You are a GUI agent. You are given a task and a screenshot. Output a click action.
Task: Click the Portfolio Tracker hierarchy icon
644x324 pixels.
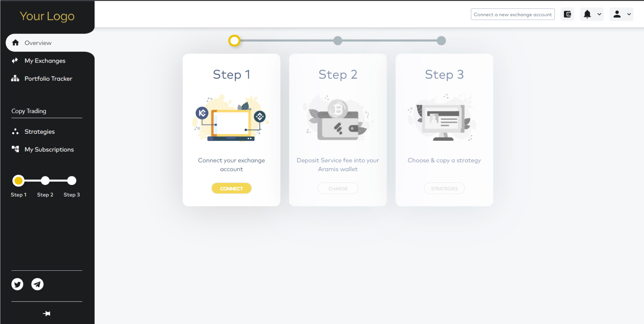pyautogui.click(x=15, y=78)
